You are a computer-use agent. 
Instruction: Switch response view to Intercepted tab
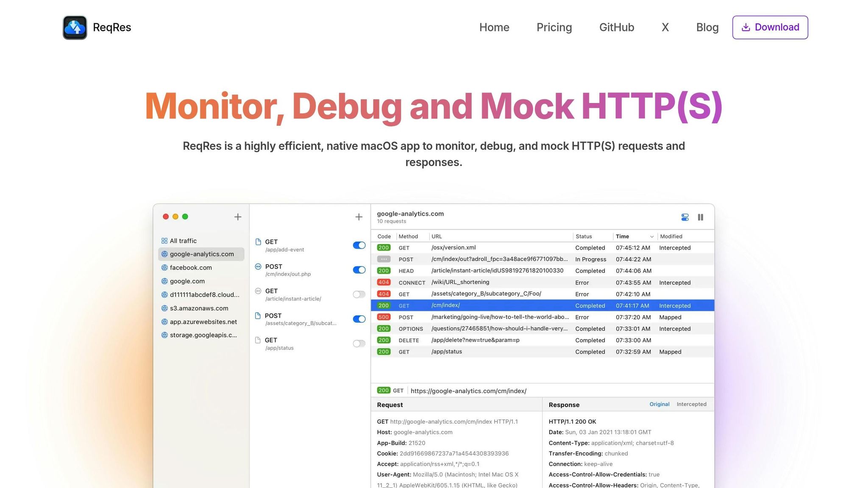coord(691,404)
